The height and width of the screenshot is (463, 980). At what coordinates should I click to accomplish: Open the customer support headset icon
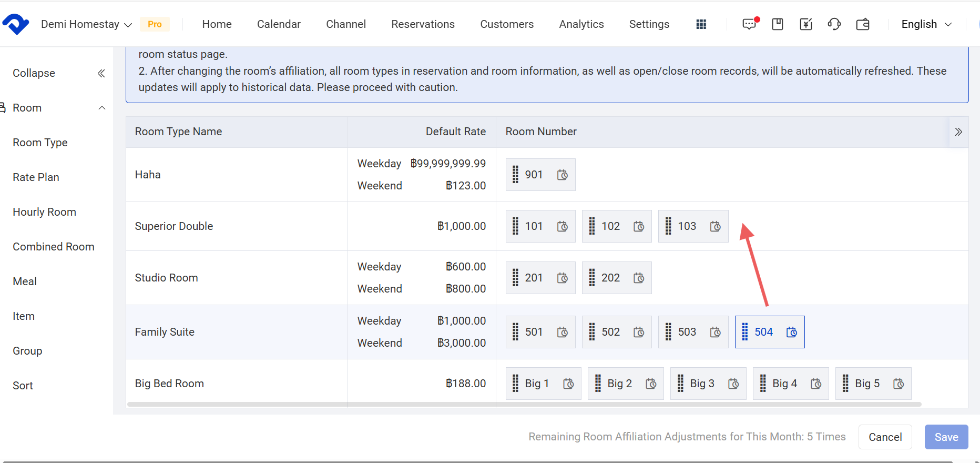click(834, 24)
